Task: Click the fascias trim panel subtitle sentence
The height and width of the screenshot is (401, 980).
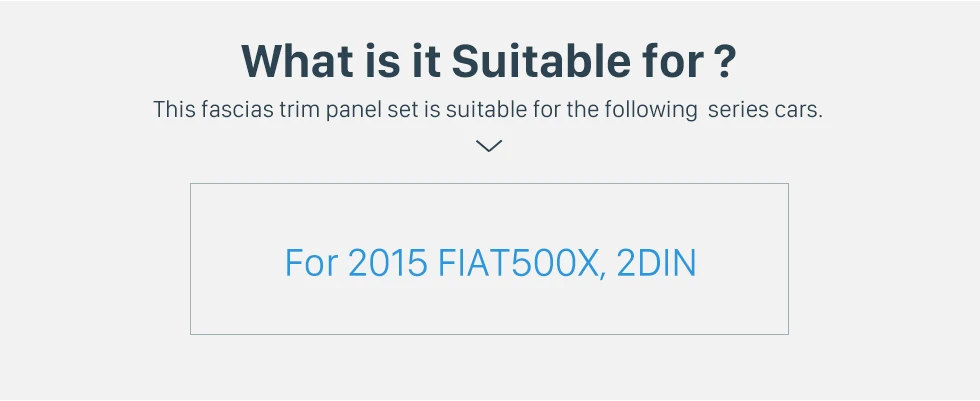Action: click(488, 110)
